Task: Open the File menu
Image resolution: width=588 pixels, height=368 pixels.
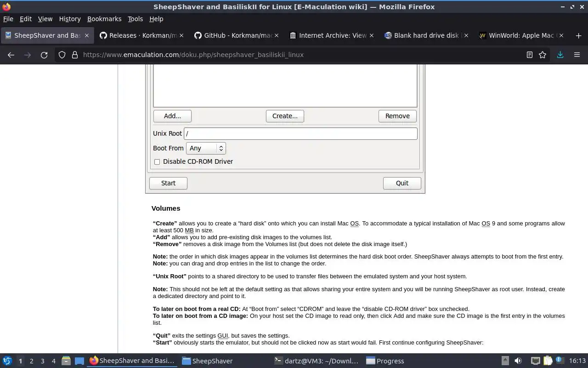Action: pos(8,19)
